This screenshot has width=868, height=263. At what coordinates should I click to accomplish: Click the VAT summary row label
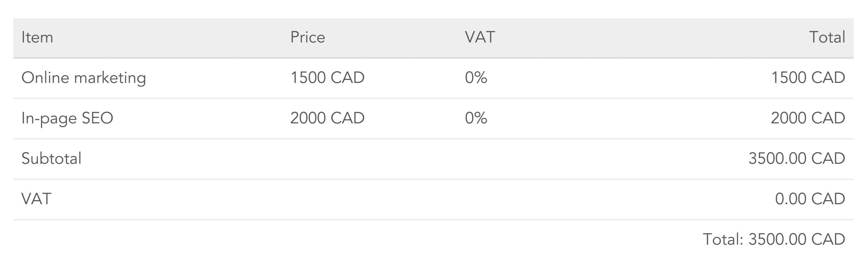click(36, 199)
